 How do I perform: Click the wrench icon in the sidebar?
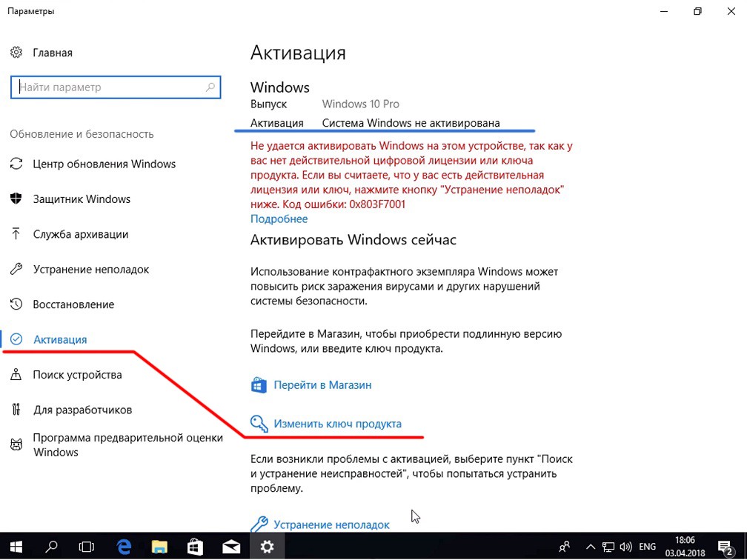click(16, 269)
